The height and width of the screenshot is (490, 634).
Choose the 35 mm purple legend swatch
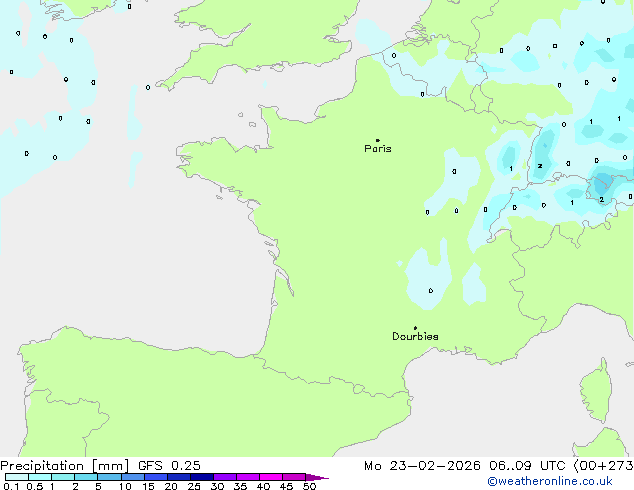[x=248, y=478]
